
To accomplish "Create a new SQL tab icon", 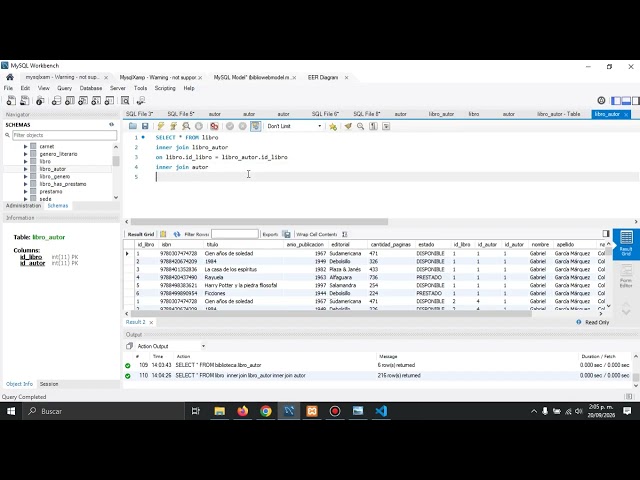I will pos(11,100).
